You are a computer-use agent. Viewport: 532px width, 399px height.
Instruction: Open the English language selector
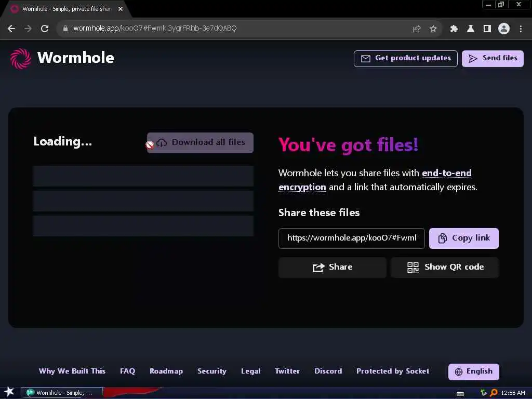(x=474, y=372)
